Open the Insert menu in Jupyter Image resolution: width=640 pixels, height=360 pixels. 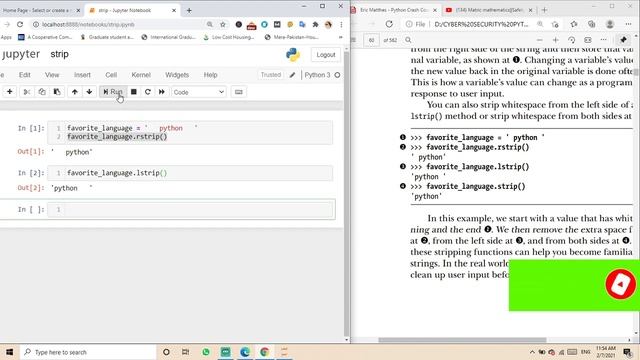pos(82,75)
